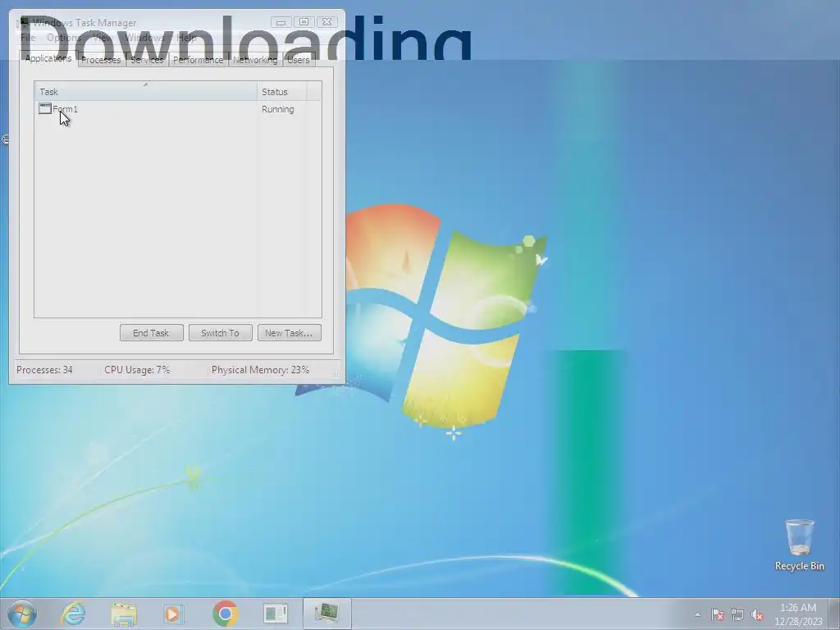Open Action Center flag tray icon

[717, 615]
